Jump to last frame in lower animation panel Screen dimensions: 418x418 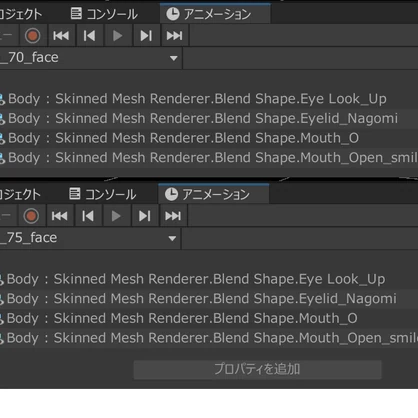coord(173,216)
